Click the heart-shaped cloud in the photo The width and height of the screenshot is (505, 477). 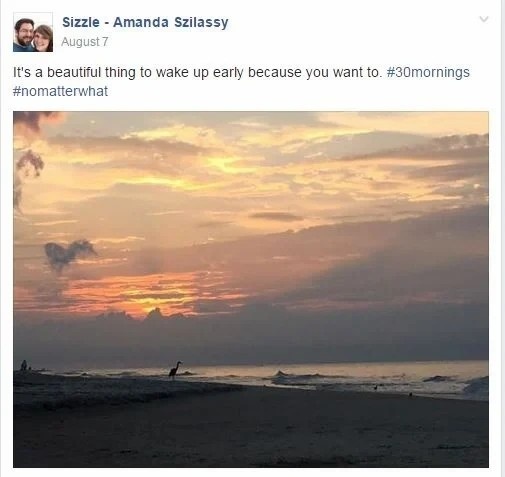click(70, 254)
